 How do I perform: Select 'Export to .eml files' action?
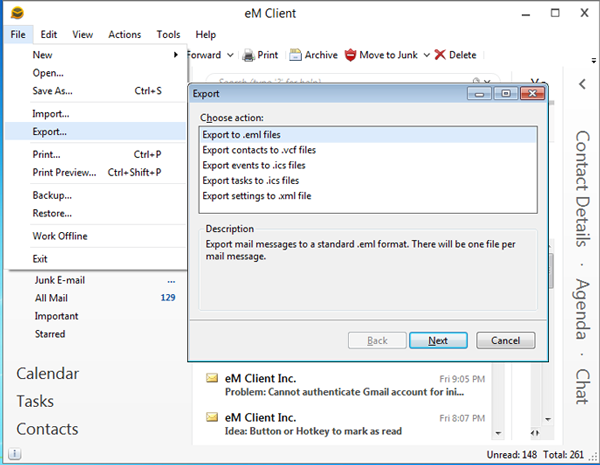368,135
